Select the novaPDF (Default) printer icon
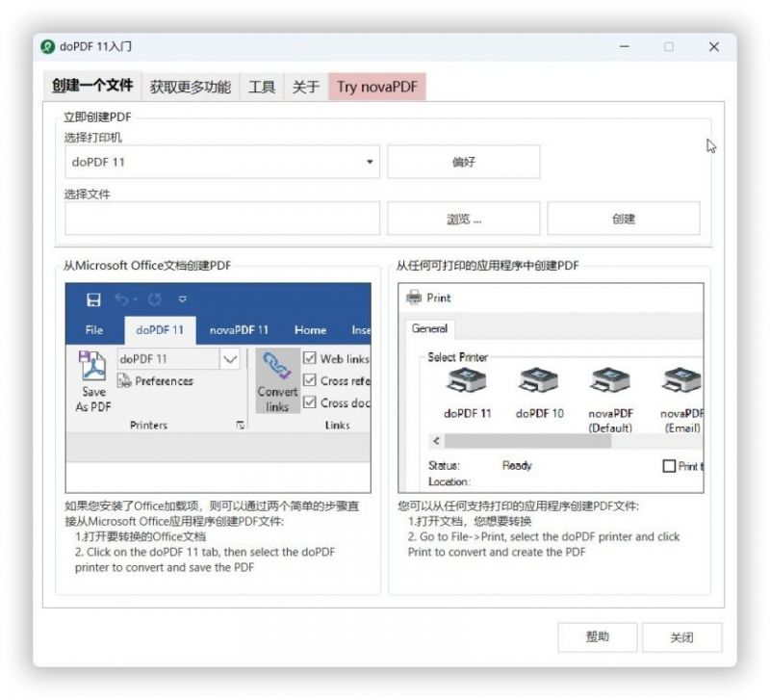 click(x=610, y=380)
